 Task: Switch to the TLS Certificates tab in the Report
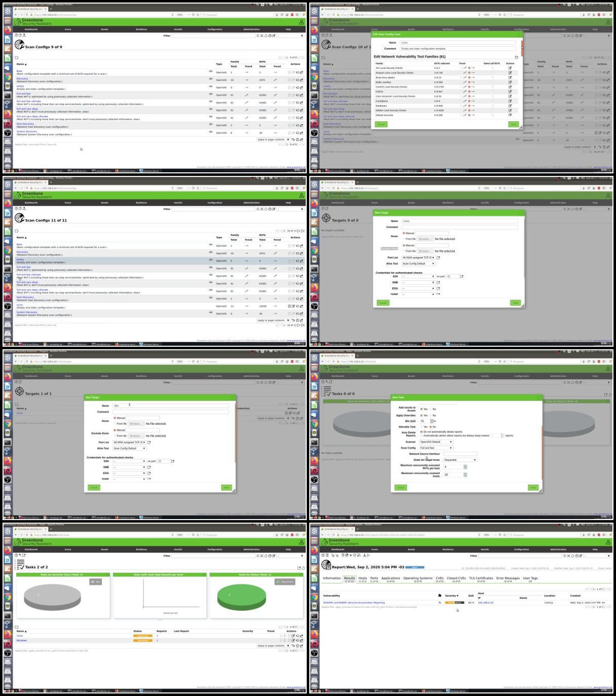click(481, 579)
